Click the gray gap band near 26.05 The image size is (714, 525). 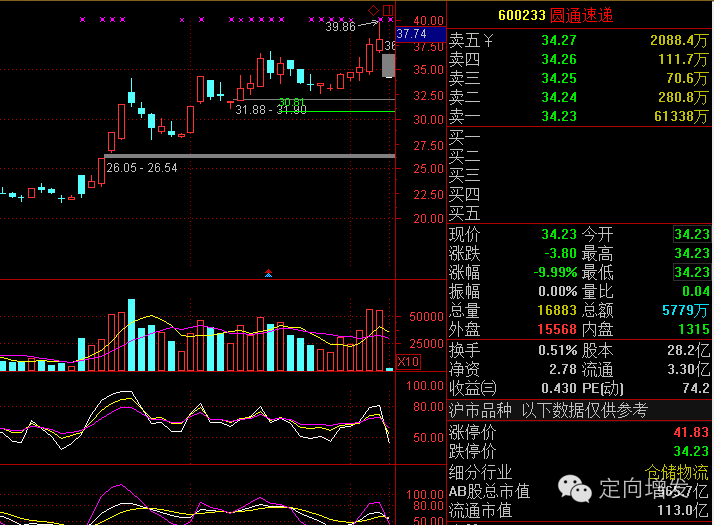(250, 156)
